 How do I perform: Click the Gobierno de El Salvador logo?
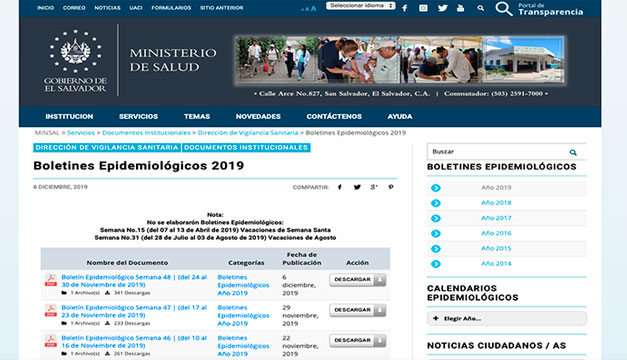(75, 60)
